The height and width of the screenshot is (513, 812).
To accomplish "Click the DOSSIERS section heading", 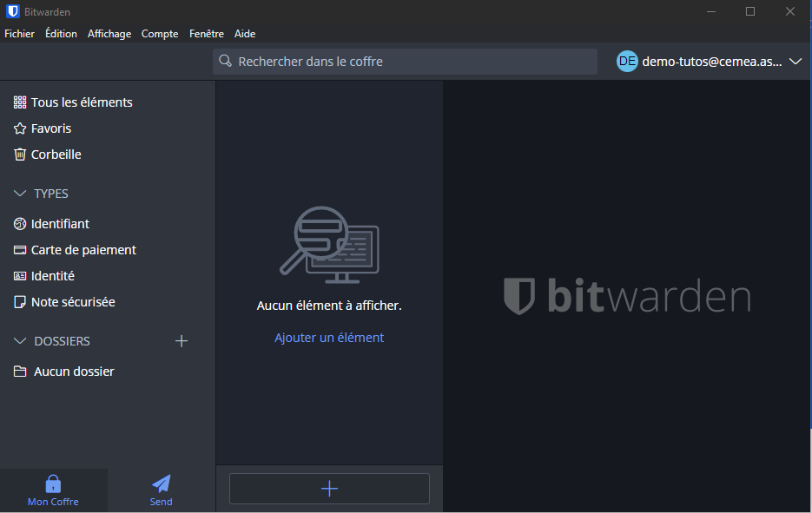I will click(63, 341).
